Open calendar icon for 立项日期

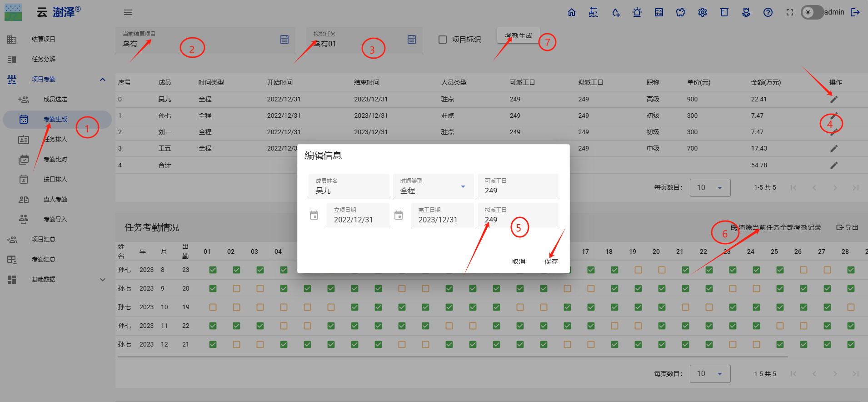314,215
